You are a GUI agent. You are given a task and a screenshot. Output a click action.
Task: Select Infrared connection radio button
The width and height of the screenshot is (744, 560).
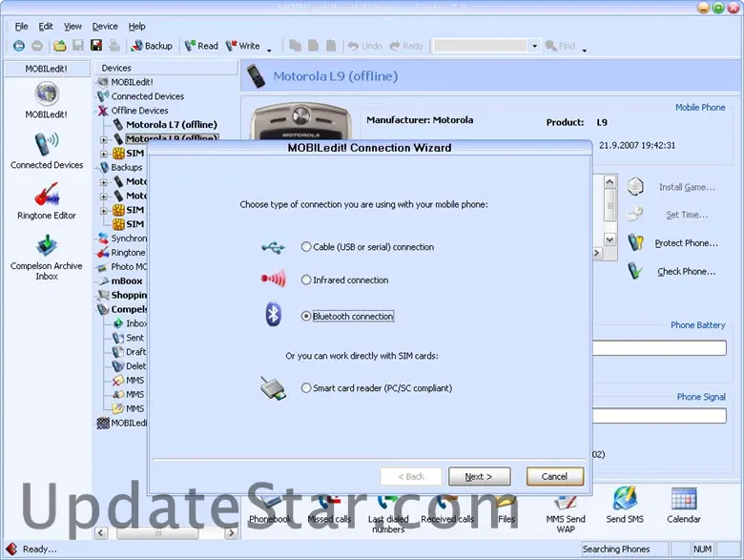[x=306, y=280]
